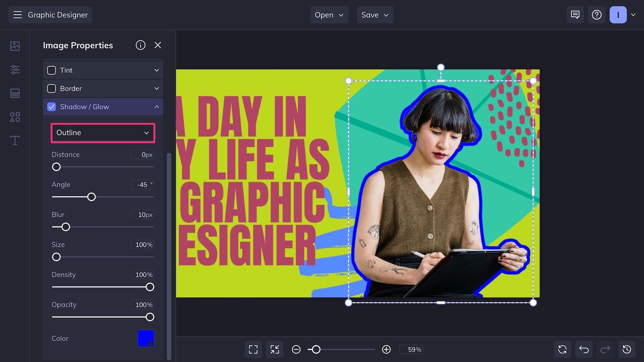Click the zoom in plus icon
Screen dimensions: 644x362
pyautogui.click(x=386, y=350)
